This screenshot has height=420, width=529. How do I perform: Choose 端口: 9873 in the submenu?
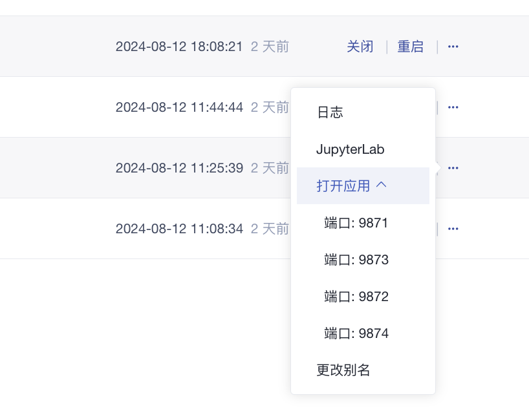coord(356,260)
